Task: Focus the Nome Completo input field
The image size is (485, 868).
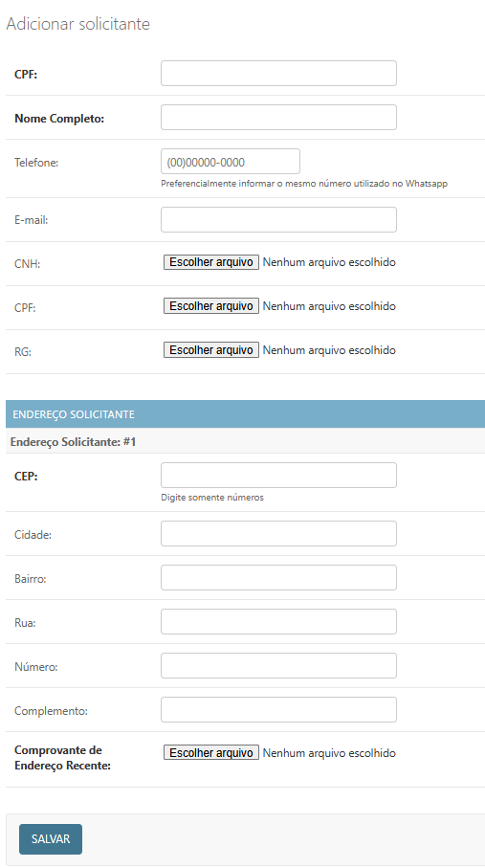Action: 278,118
